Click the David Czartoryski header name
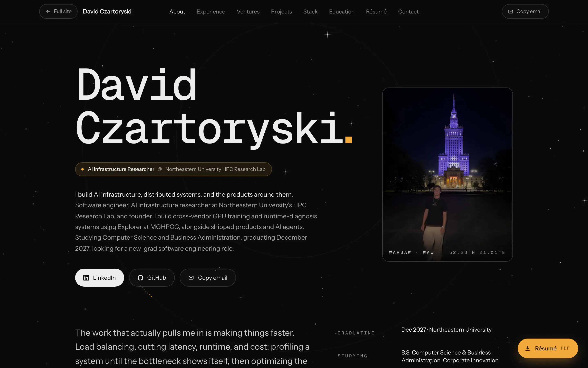588x368 pixels. [x=107, y=11]
